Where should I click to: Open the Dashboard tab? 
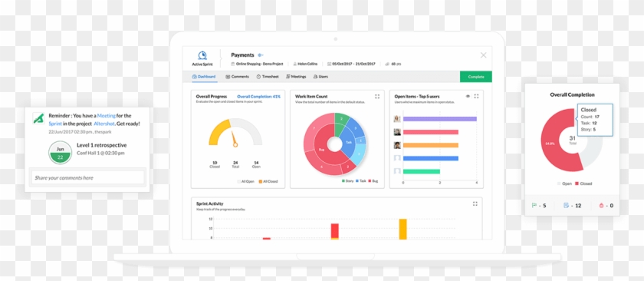tap(204, 77)
